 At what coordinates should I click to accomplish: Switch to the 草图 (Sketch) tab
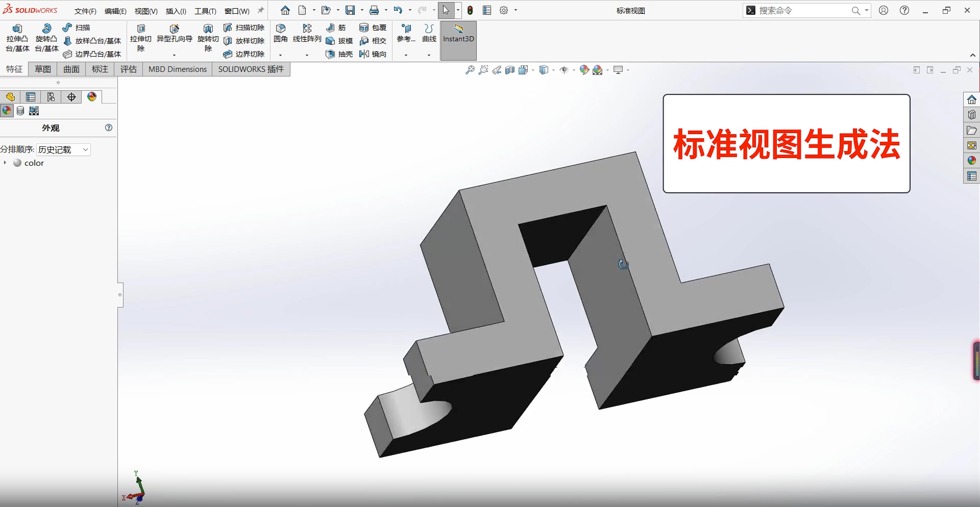(x=43, y=69)
